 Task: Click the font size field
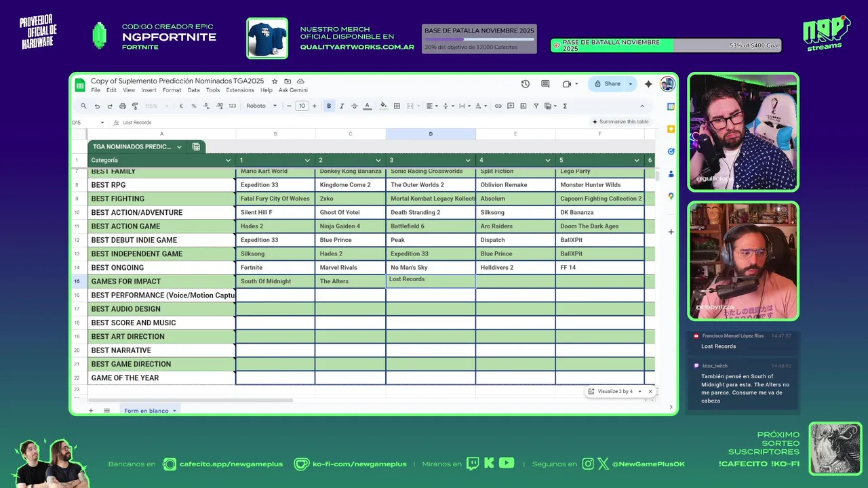pyautogui.click(x=302, y=106)
